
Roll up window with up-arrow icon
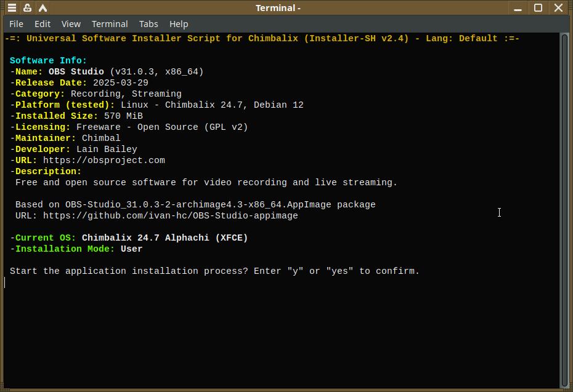tap(43, 8)
